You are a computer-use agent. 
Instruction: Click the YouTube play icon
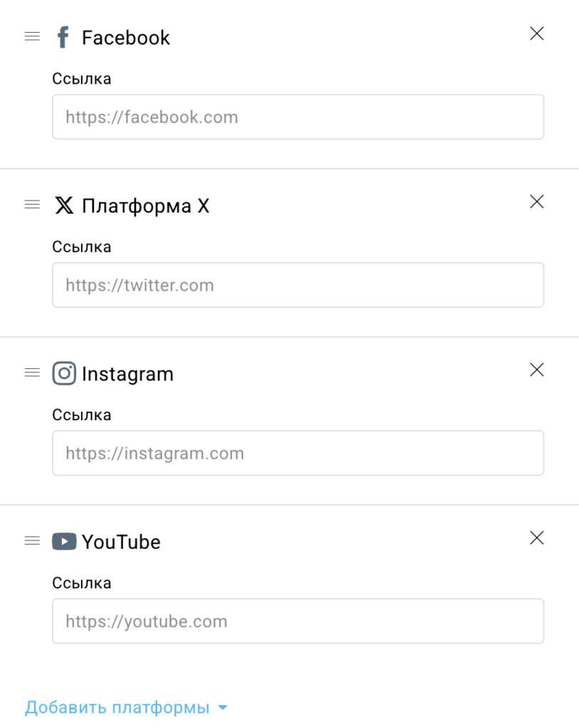tap(64, 542)
